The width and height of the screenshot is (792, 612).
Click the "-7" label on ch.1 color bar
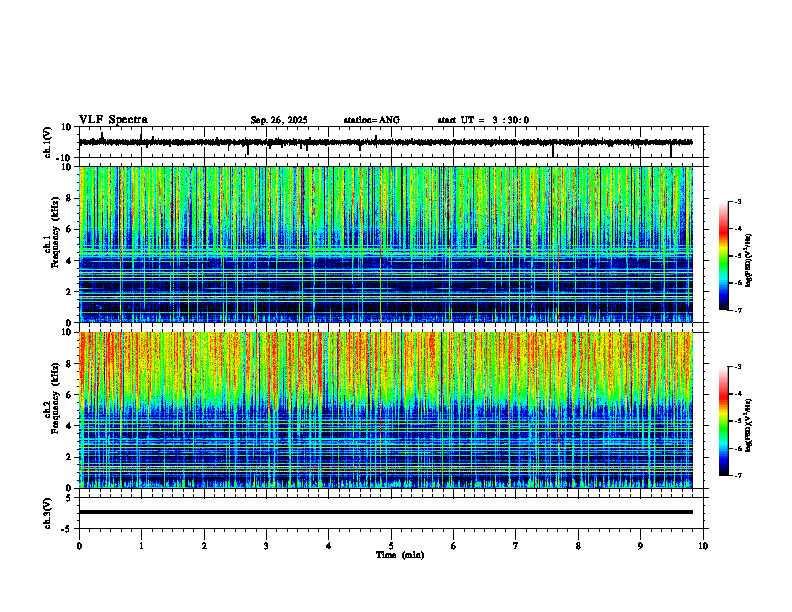coord(737,310)
